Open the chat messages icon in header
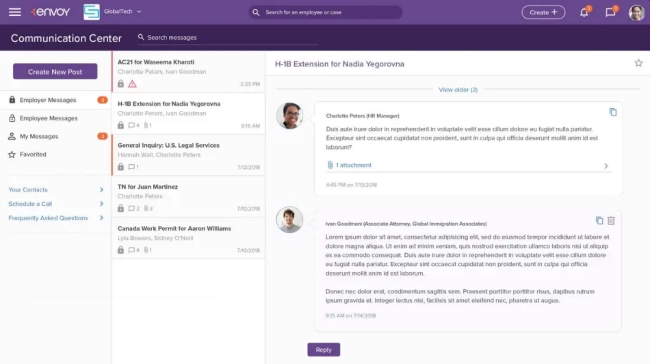650x364 pixels. 610,12
